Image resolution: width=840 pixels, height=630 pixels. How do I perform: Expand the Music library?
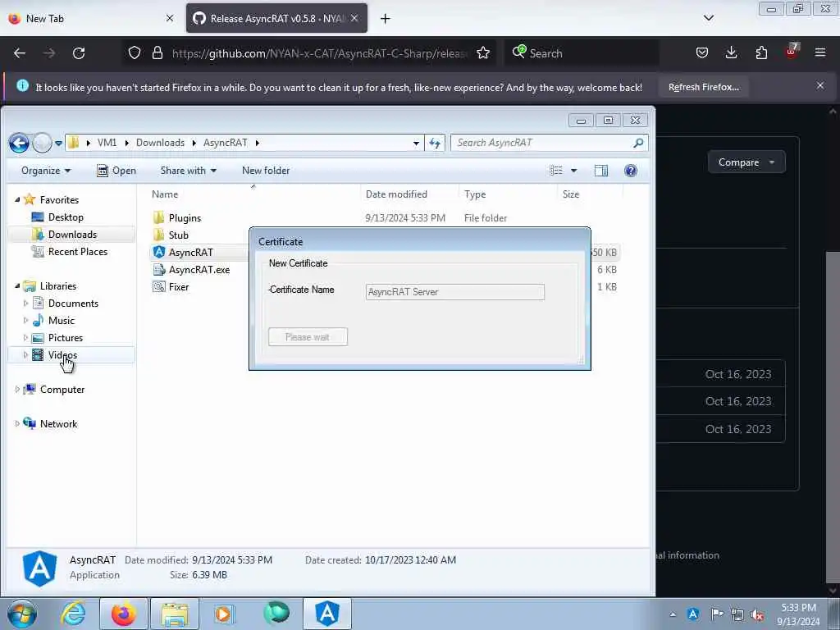coord(25,321)
